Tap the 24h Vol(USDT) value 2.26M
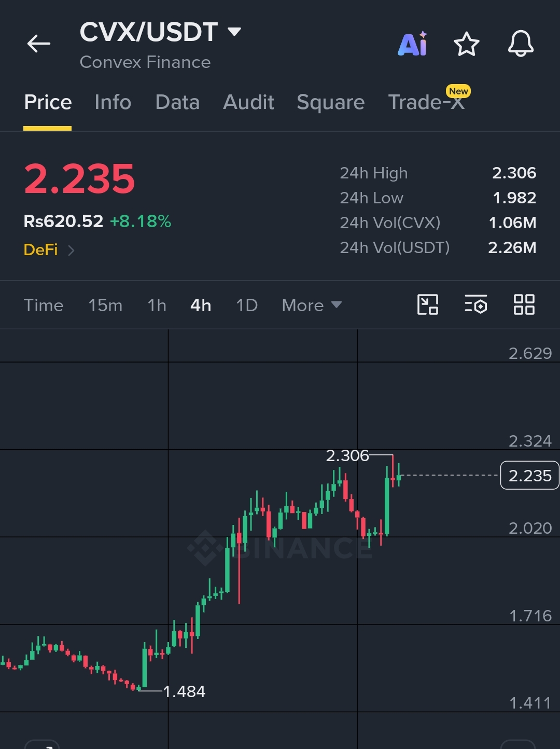The image size is (560, 749). (x=512, y=247)
